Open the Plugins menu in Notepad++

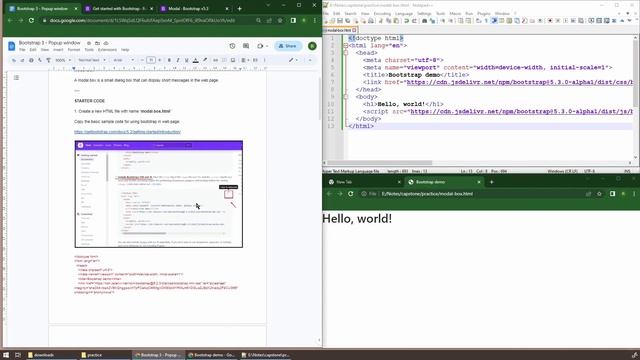click(484, 13)
